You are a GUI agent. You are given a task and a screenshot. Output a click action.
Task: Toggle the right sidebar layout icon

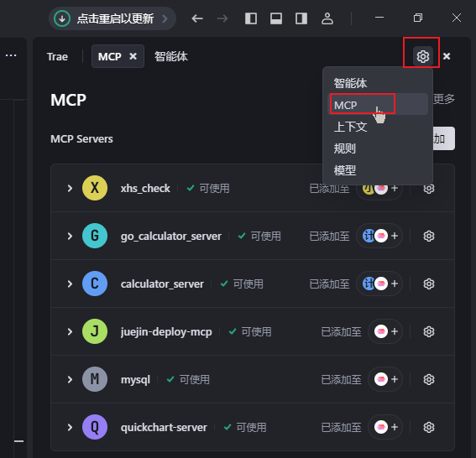(301, 18)
